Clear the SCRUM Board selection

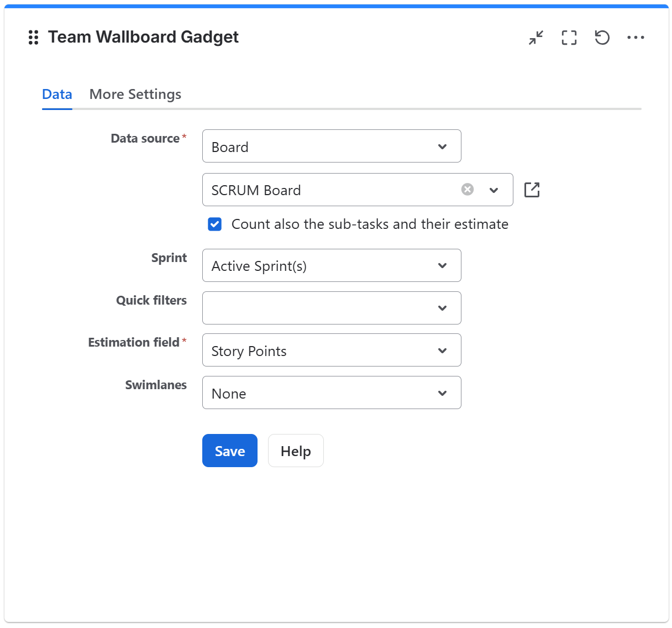click(468, 190)
